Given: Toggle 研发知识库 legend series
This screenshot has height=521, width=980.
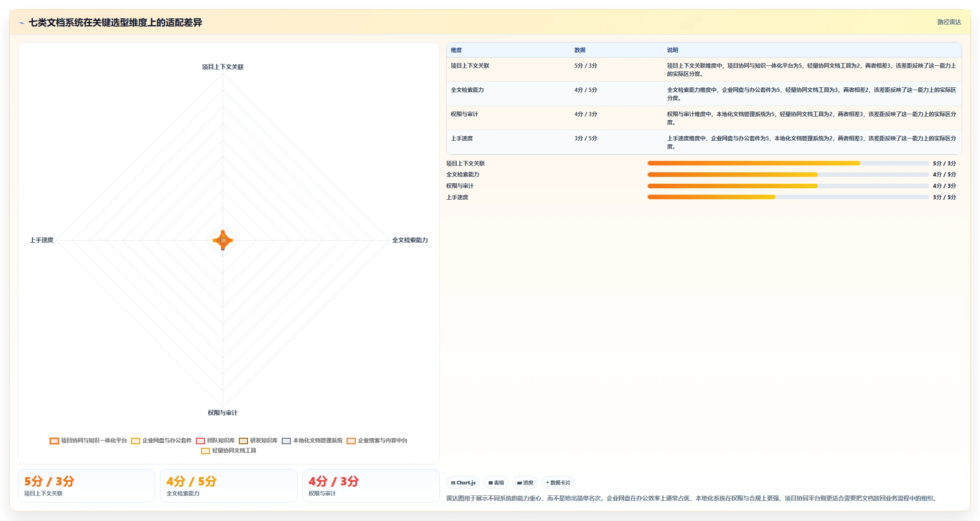Looking at the screenshot, I should pyautogui.click(x=258, y=441).
